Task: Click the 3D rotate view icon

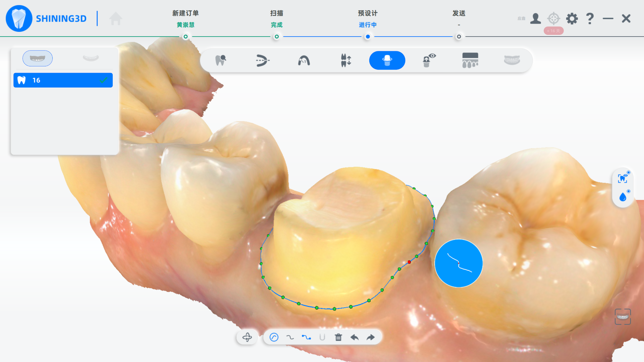Action: pos(247,337)
